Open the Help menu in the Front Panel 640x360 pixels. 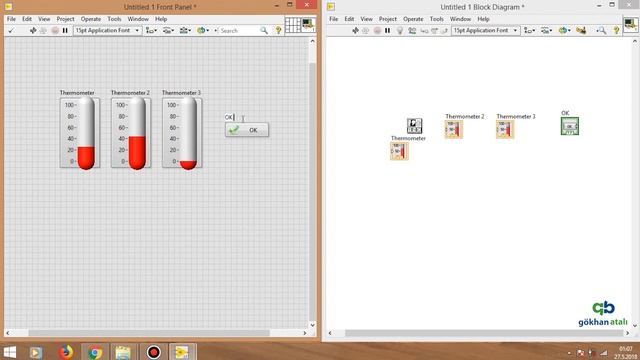[161, 19]
